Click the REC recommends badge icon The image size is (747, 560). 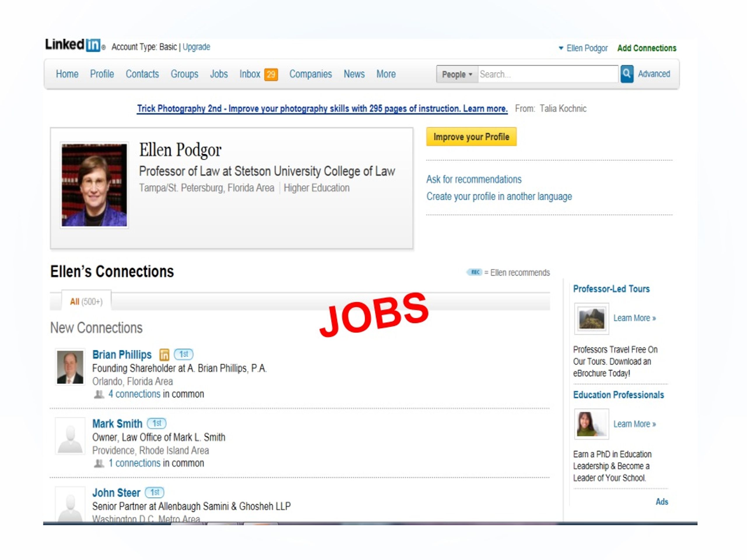point(474,272)
